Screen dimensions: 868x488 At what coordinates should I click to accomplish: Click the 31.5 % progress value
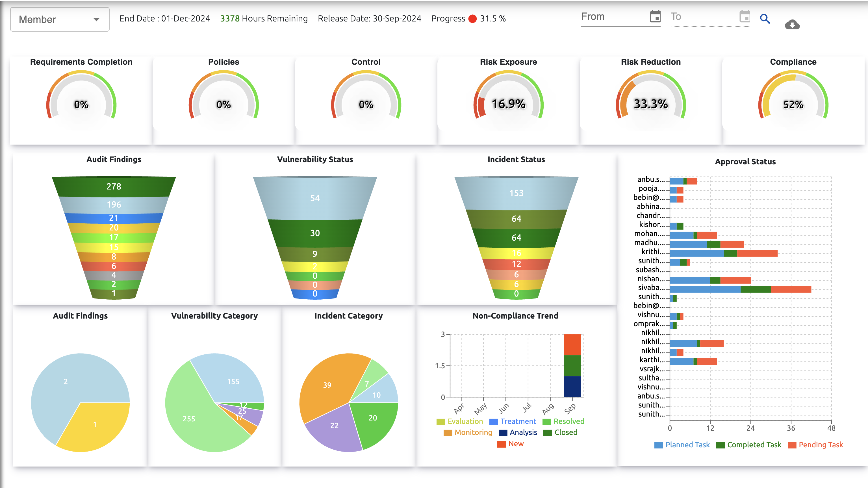click(x=493, y=19)
